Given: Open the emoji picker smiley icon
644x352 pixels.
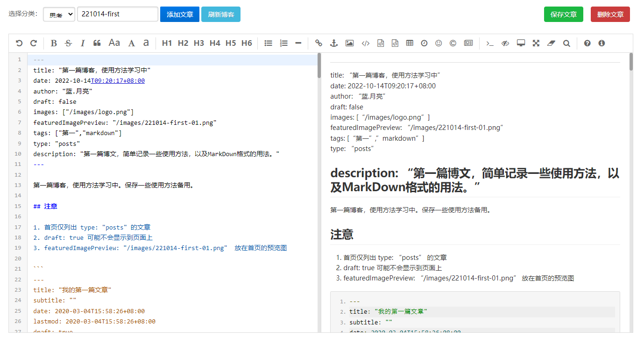Looking at the screenshot, I should [439, 43].
